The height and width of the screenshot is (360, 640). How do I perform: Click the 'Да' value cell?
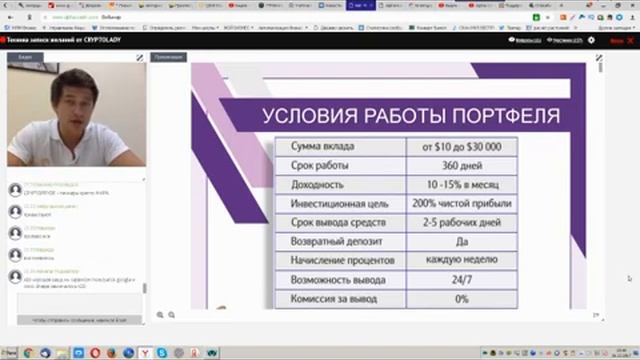[462, 242]
